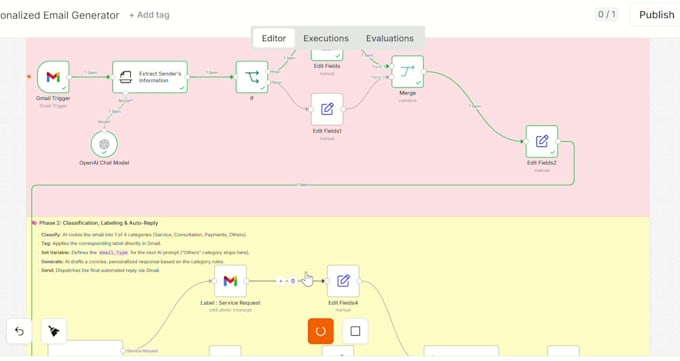Click the Merge label text
Screen dimensions: 680x361
click(x=407, y=93)
